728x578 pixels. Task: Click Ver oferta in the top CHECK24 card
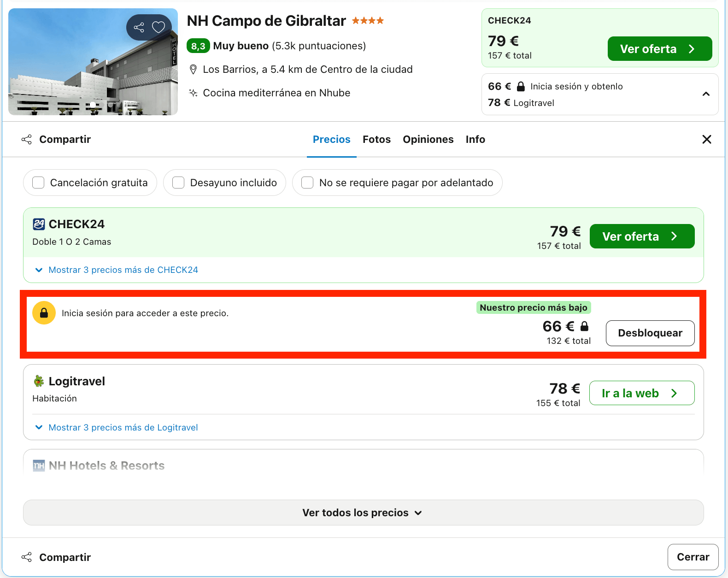pyautogui.click(x=660, y=49)
